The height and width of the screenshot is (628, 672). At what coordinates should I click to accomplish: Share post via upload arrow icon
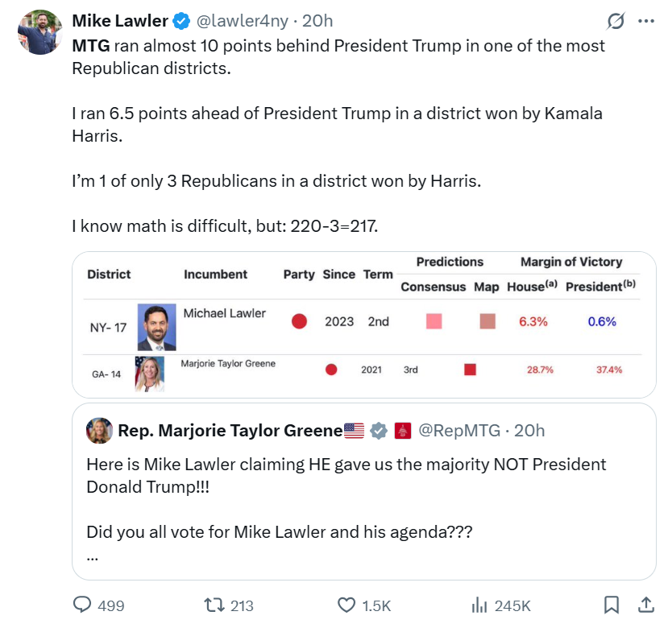[645, 605]
